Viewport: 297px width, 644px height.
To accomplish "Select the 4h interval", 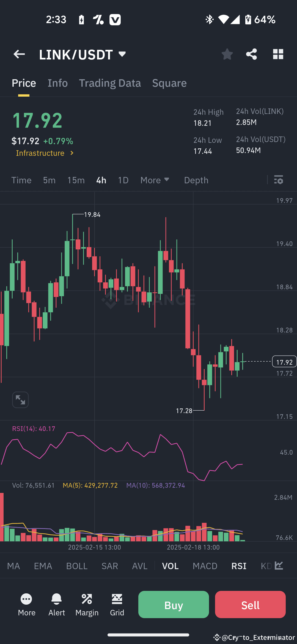I will click(x=101, y=180).
